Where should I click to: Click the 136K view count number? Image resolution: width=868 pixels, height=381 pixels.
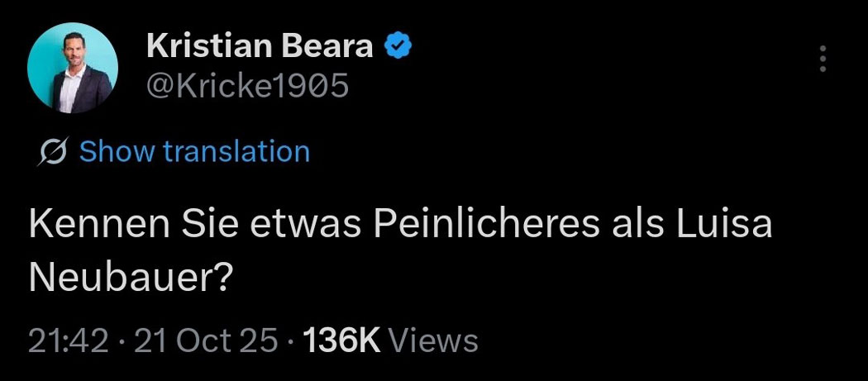click(x=341, y=340)
